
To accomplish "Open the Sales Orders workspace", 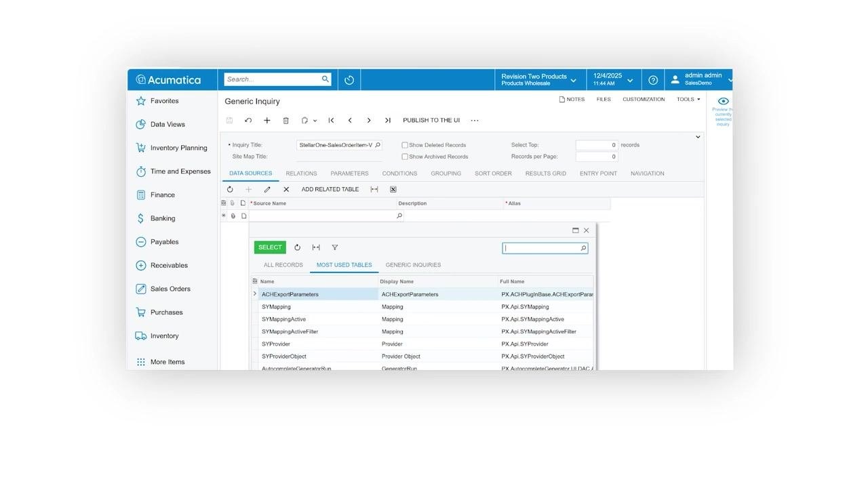I will [170, 289].
